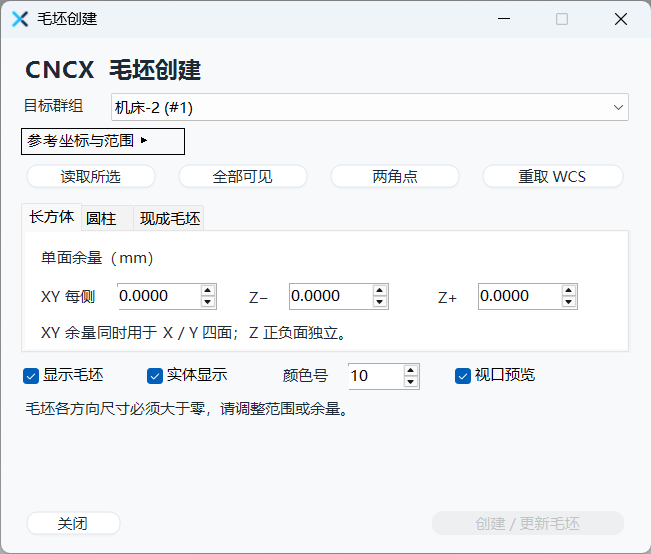
Task: Increase 颜色号 value with up arrow
Action: pos(411,370)
